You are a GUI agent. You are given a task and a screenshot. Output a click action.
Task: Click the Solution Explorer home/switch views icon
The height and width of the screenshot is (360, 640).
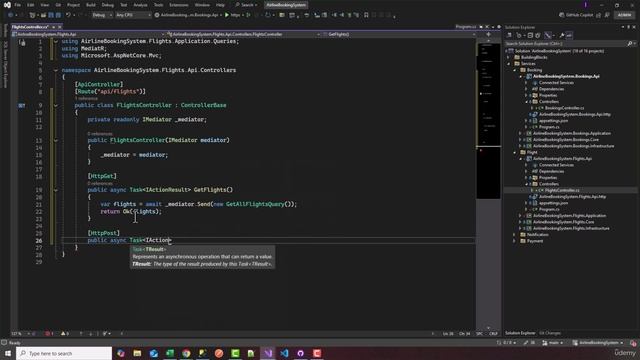(x=510, y=36)
